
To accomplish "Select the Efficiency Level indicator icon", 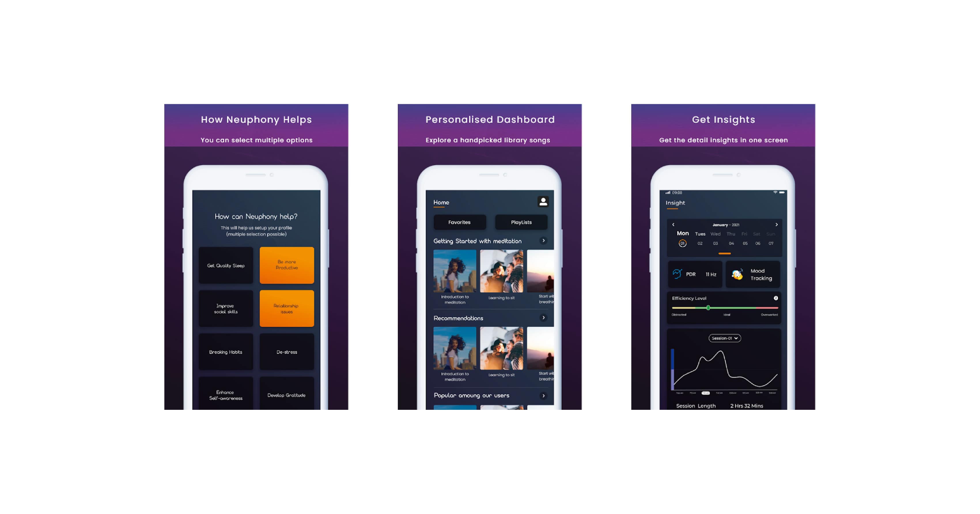I will [775, 298].
